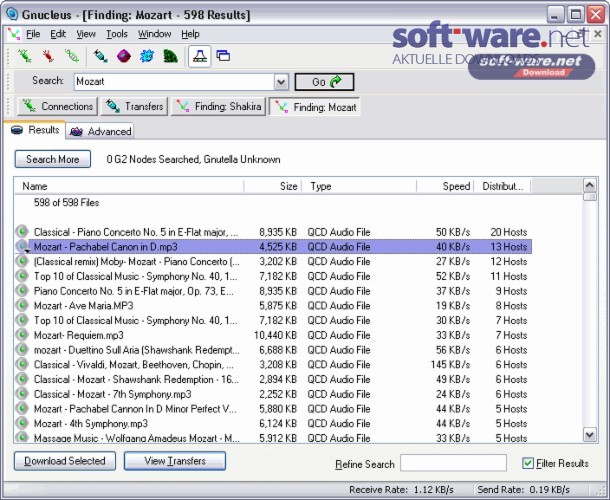The image size is (610, 500).
Task: Click the results list scrollbar thumb
Action: click(x=590, y=196)
